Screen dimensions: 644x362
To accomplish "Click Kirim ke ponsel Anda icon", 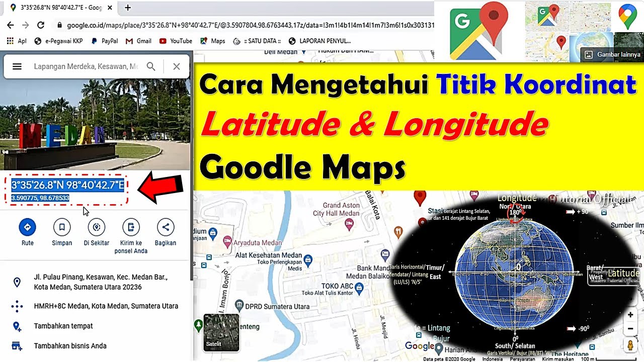I will tap(131, 227).
